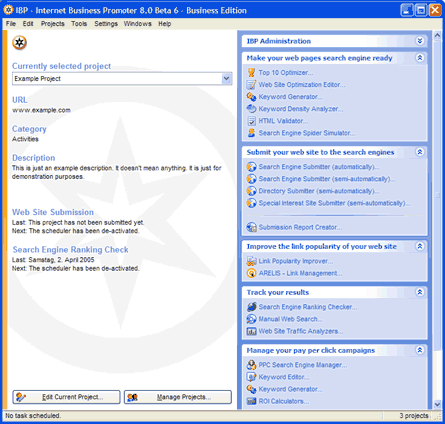Click the Special Interest Site Submitter icon

click(251, 203)
